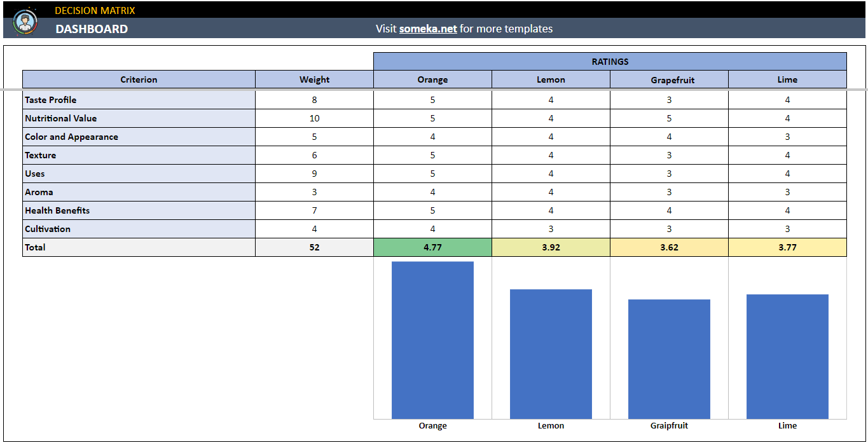The width and height of the screenshot is (868, 445).
Task: Click the RATINGS header cell
Action: pyautogui.click(x=609, y=62)
